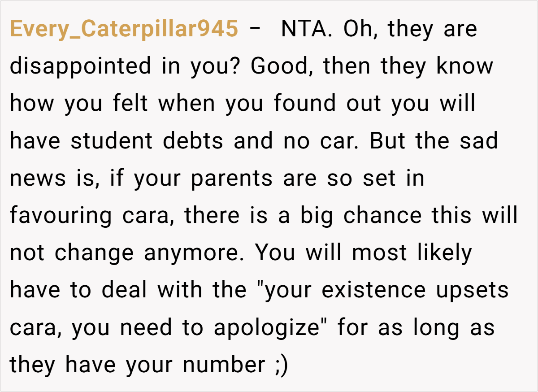Click the winking emoticon ending the comment
This screenshot has width=538, height=392.
coord(280,365)
